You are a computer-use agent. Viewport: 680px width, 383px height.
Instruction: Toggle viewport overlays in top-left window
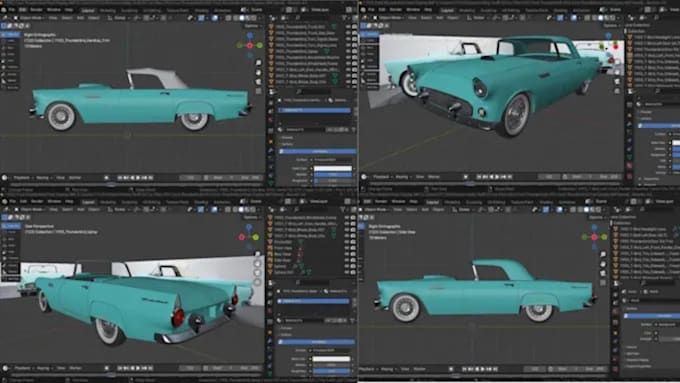pos(215,18)
